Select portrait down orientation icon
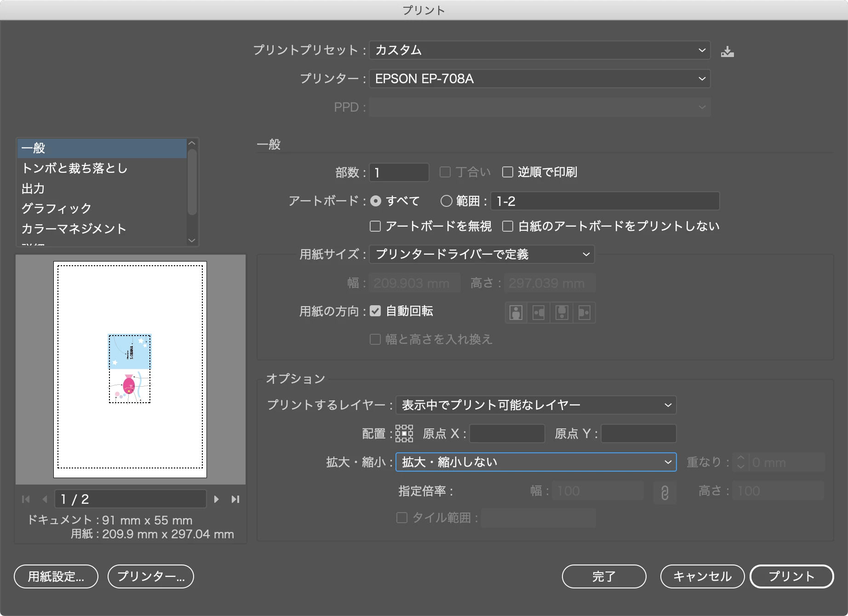The image size is (848, 616). 562,313
